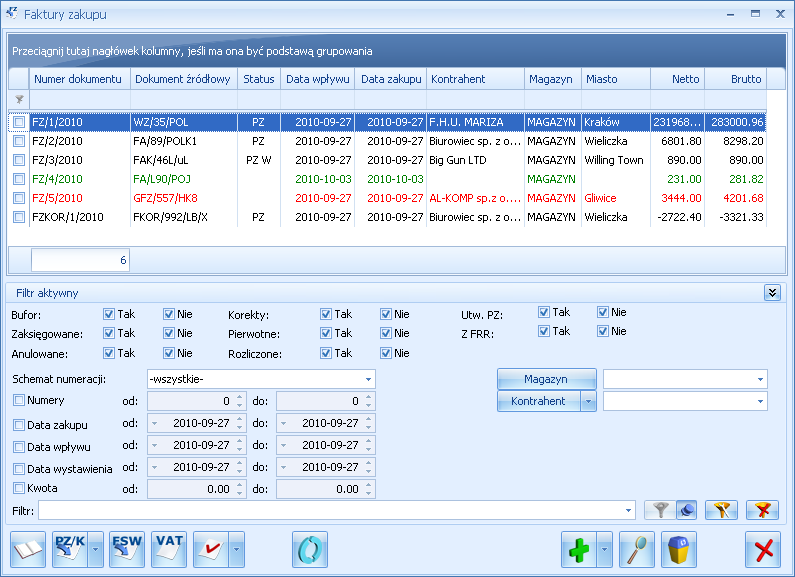Increase Data wpływu do date spinner

(369, 441)
